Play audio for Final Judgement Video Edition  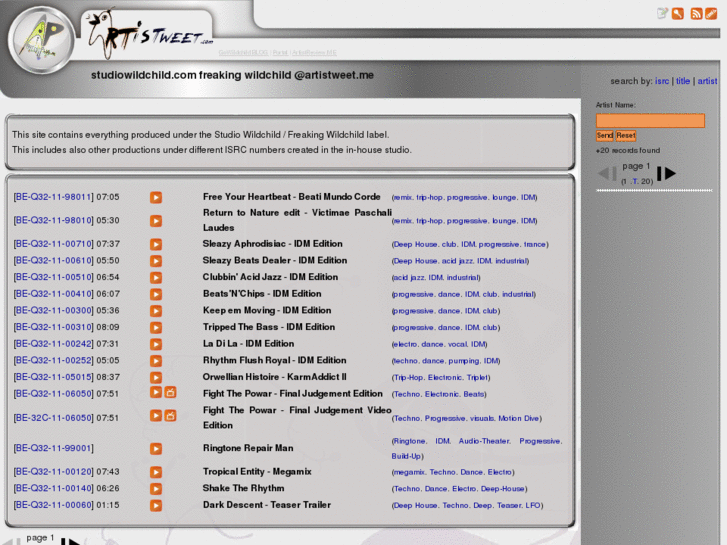click(x=156, y=416)
